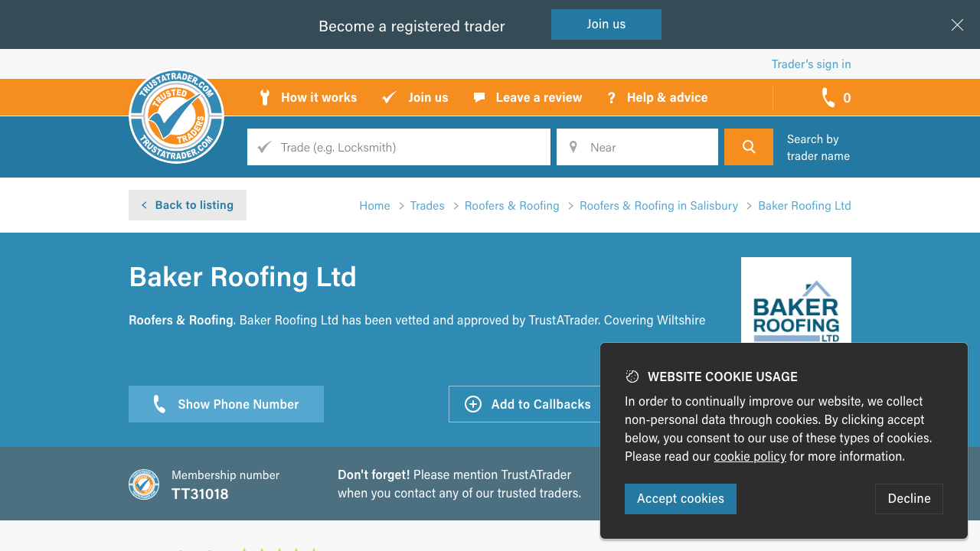Viewport: 980px width, 551px height.
Task: Click the TrustATrader badge next to membership number
Action: (144, 484)
